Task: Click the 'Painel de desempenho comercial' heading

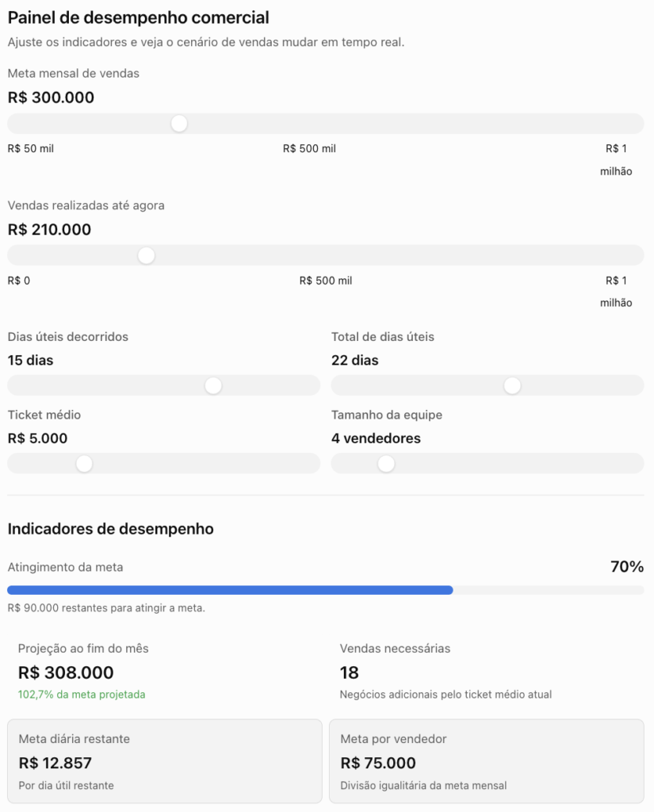Action: click(x=138, y=17)
